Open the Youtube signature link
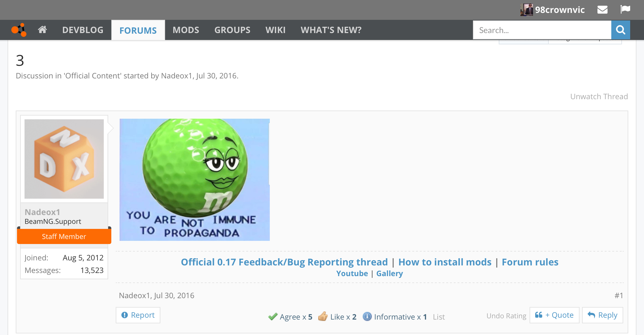This screenshot has width=644, height=335. tap(352, 273)
